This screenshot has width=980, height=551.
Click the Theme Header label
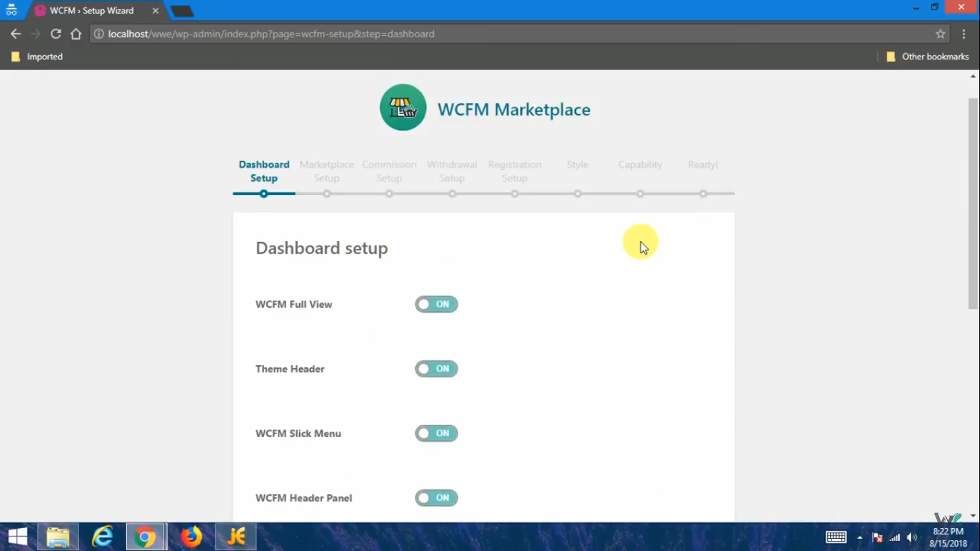pos(290,369)
